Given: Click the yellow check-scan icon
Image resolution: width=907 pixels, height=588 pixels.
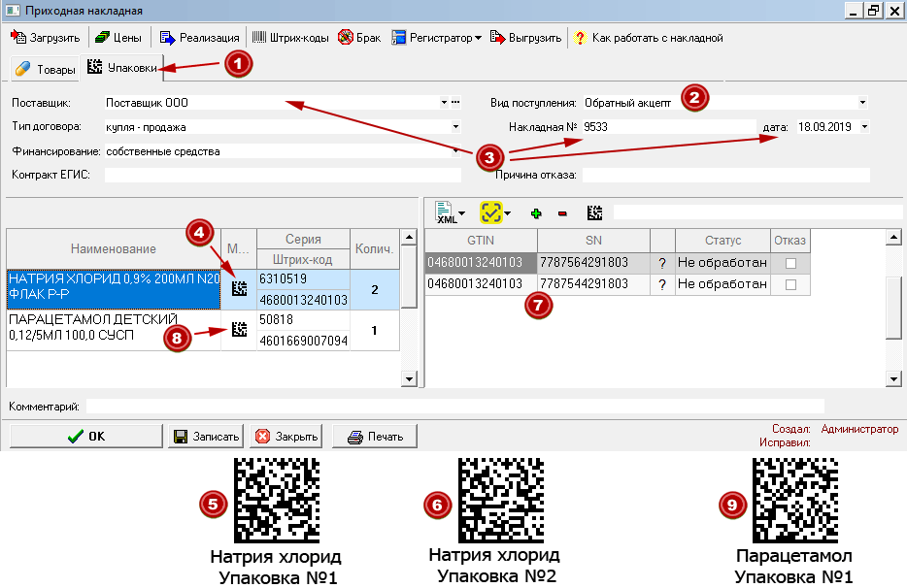Looking at the screenshot, I should 491,212.
